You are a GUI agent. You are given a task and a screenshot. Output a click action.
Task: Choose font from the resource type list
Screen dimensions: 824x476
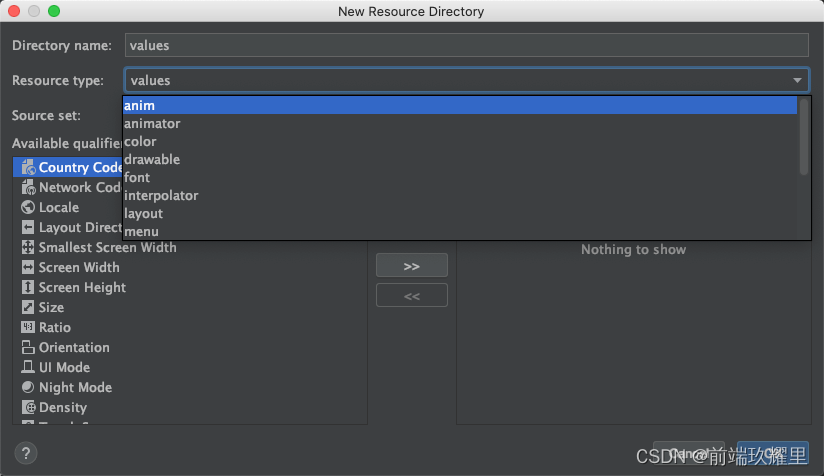(x=460, y=177)
